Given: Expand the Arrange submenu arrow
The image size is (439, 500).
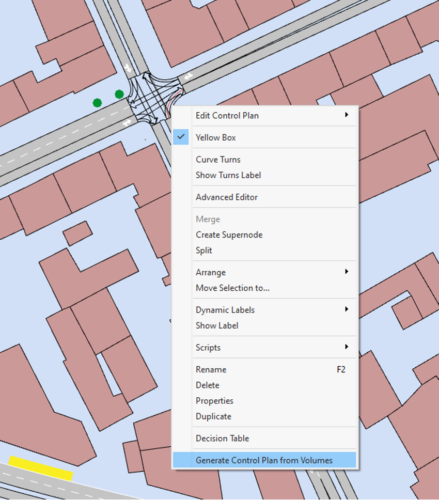Looking at the screenshot, I should (x=347, y=272).
